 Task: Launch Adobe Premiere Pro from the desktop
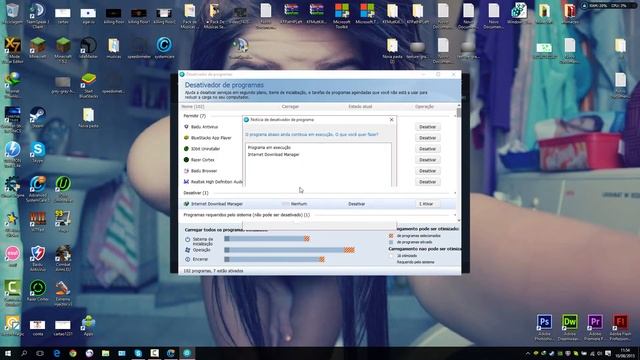595,327
